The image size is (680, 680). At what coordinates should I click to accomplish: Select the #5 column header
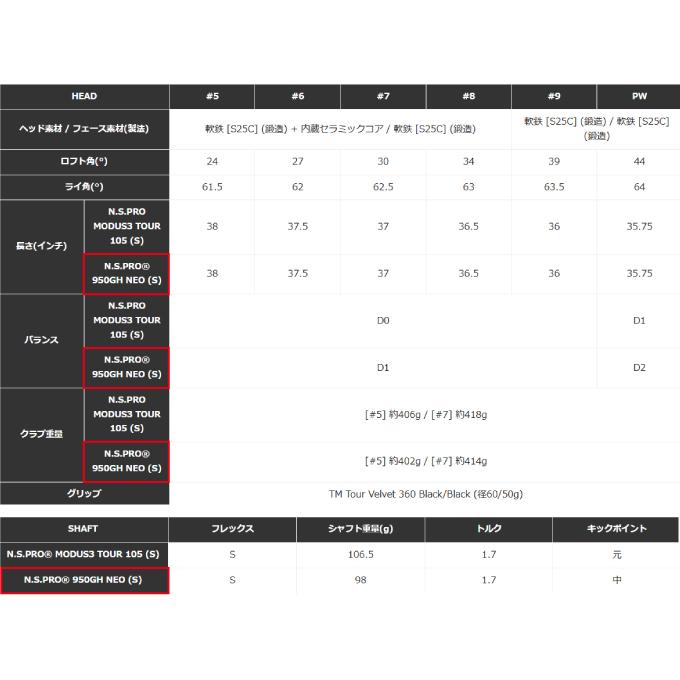(x=212, y=96)
